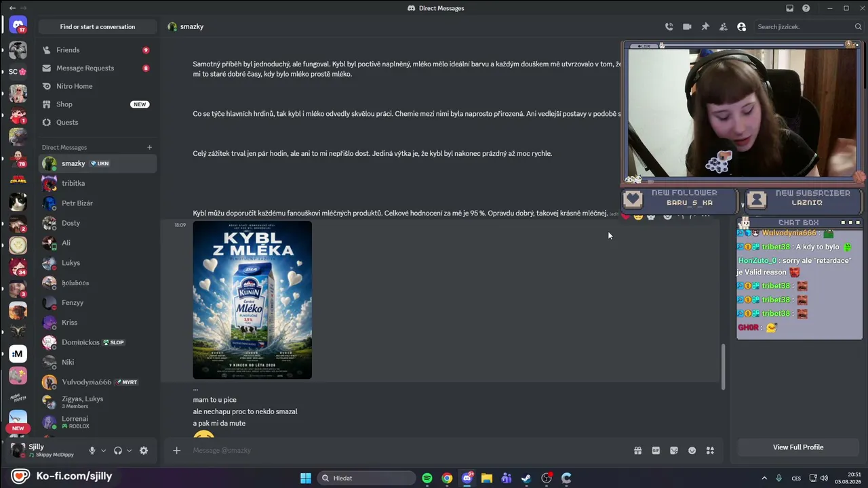Open the SC server in sidebar

pyautogui.click(x=18, y=71)
